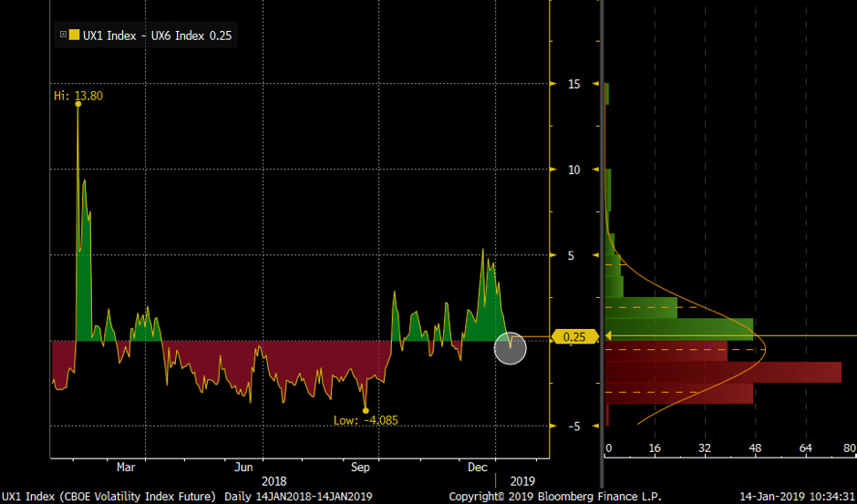The height and width of the screenshot is (504, 857).
Task: Click the 'Copyright 2019 Bloomberg Finance L.P.' text
Action: (x=554, y=497)
